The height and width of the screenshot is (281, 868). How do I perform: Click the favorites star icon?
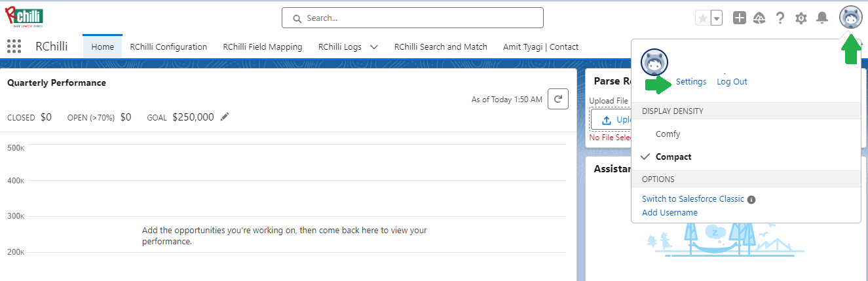pyautogui.click(x=702, y=18)
